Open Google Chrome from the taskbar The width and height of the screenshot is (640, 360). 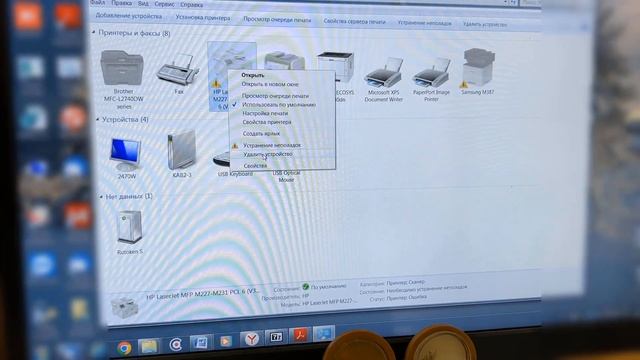coord(124,348)
